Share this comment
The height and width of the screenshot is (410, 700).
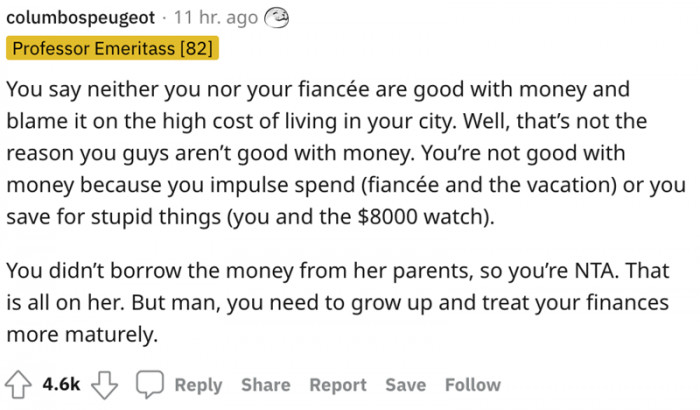265,385
